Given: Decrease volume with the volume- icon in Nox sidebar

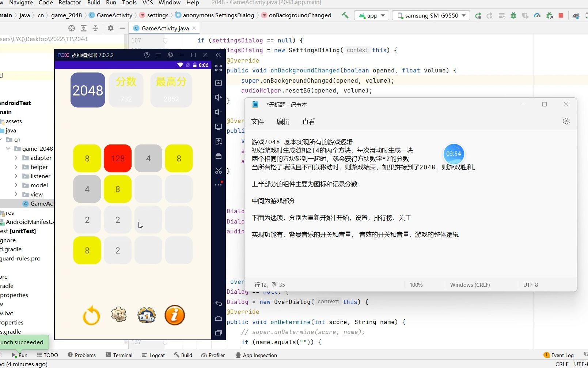Looking at the screenshot, I should [x=219, y=112].
